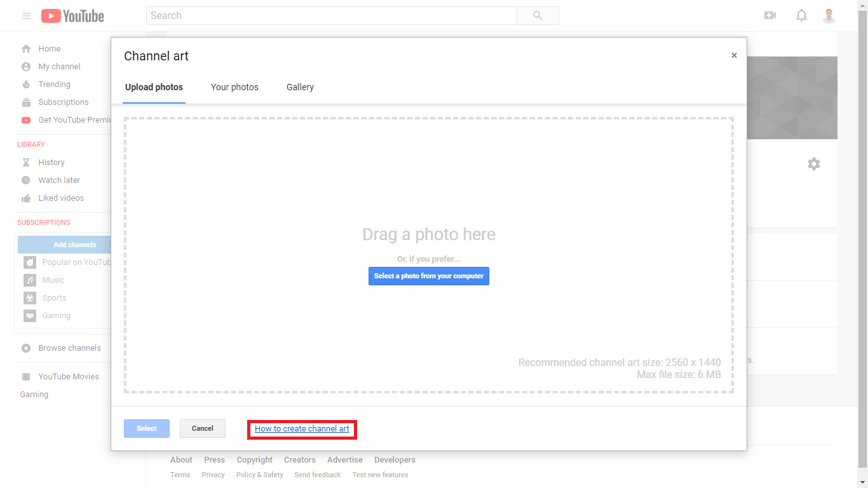
Task: Open the notifications bell
Action: point(801,16)
